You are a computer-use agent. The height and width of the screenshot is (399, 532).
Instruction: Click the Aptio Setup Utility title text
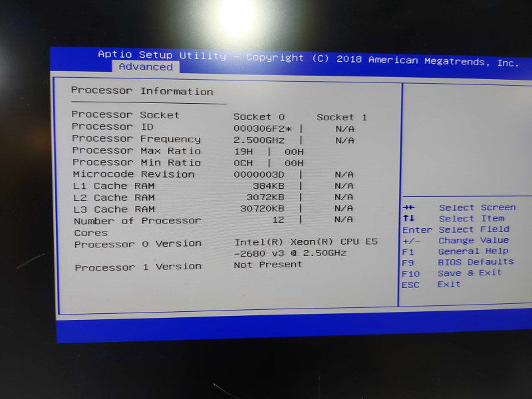coord(162,55)
